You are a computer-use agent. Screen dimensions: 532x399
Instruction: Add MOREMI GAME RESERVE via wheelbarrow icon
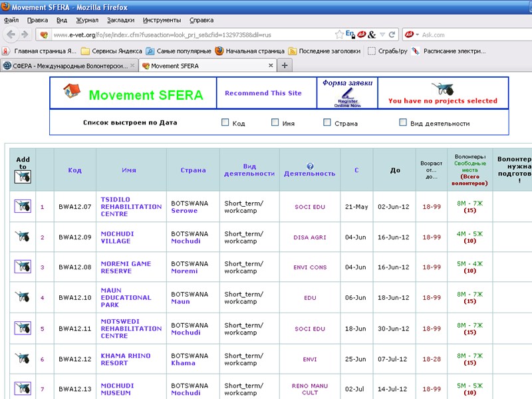23,267
